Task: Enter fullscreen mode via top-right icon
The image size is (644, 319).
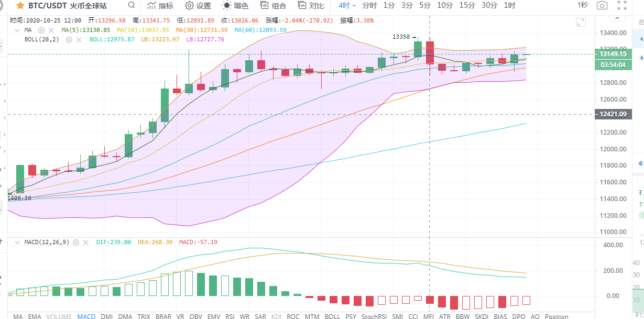Action: click(622, 6)
